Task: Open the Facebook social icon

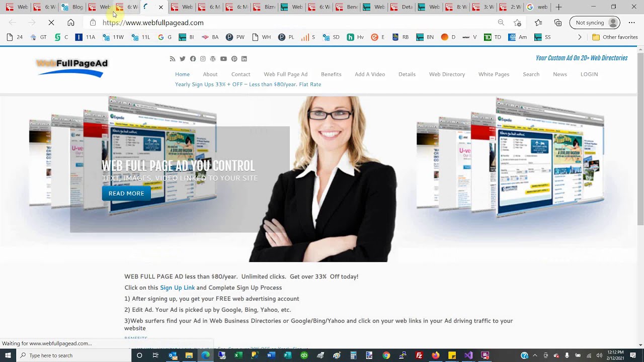Action: click(x=193, y=59)
